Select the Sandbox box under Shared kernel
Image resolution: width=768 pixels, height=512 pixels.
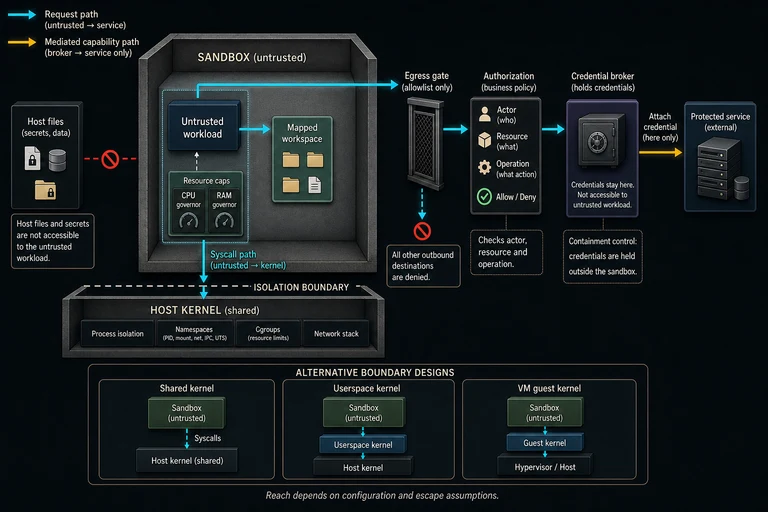187,413
